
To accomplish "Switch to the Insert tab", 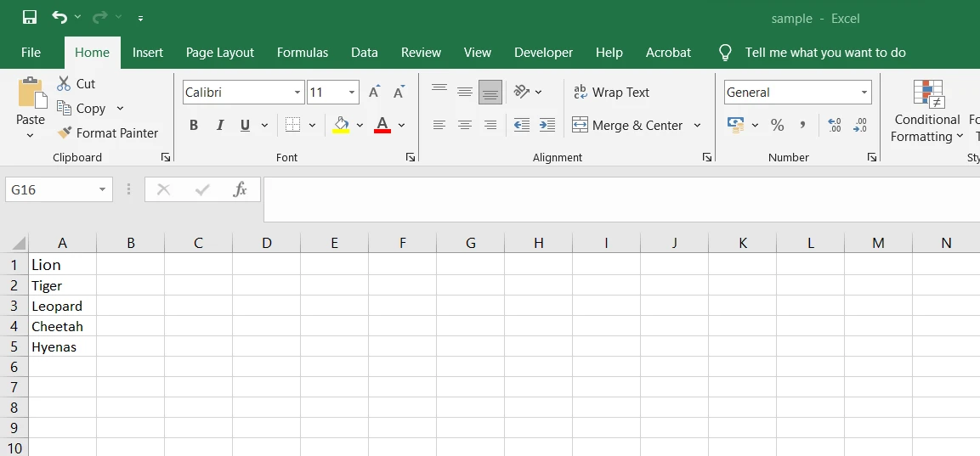I will 148,53.
